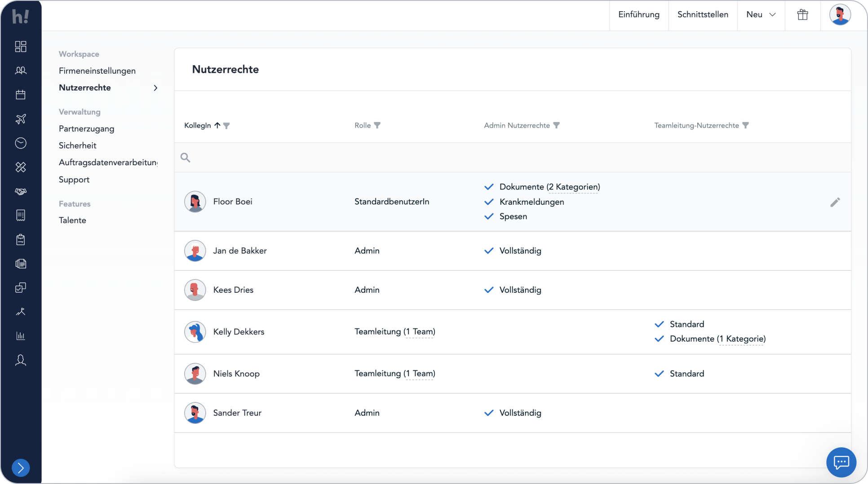Click the handshake icon in sidebar

[x=21, y=192]
